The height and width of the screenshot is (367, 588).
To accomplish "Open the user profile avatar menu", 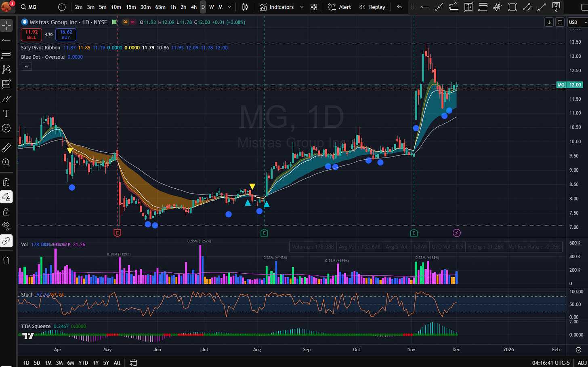I will click(x=7, y=6).
